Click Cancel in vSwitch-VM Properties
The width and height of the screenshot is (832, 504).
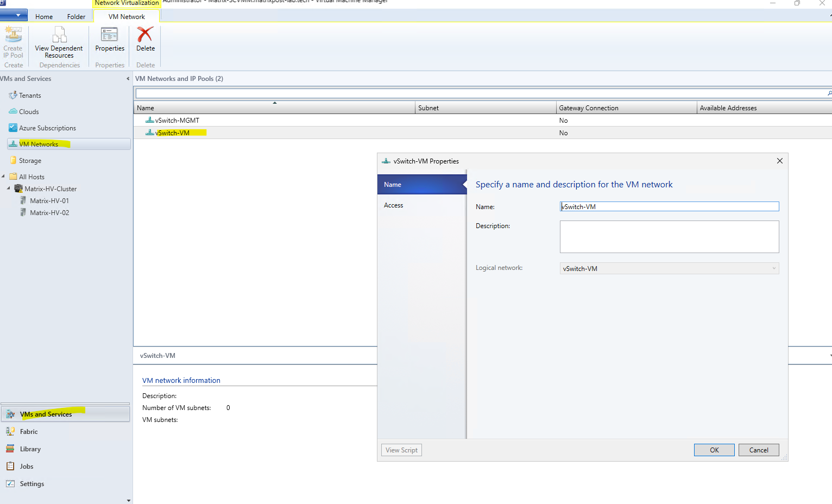tap(759, 450)
